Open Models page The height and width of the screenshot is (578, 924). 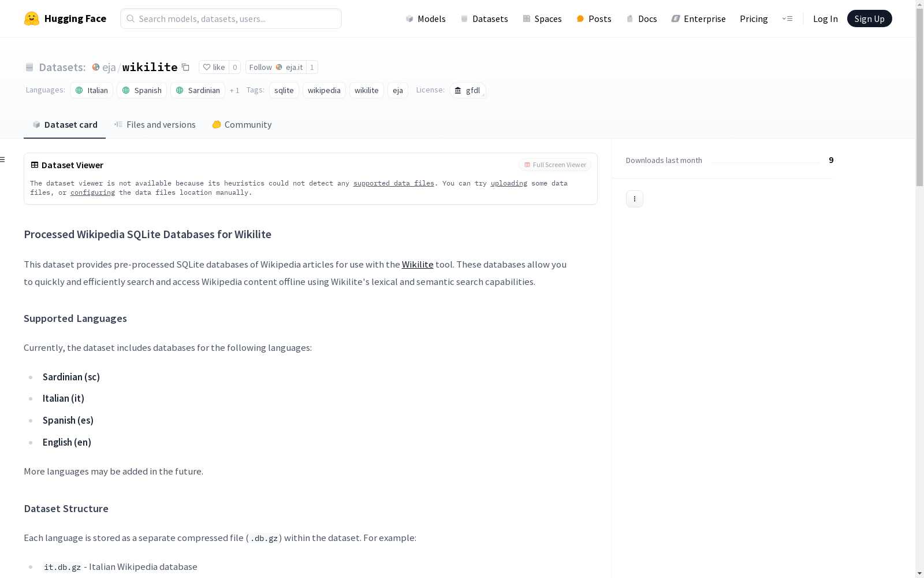(x=426, y=18)
